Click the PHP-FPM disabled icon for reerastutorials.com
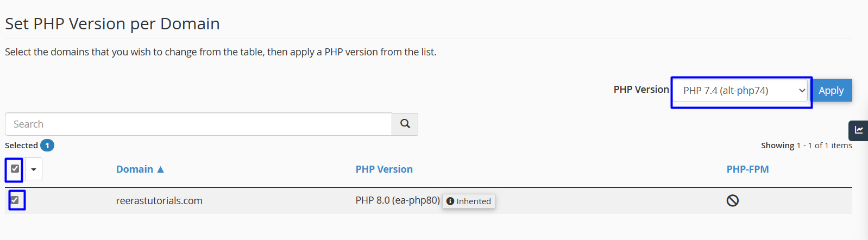The image size is (868, 240). [x=732, y=201]
